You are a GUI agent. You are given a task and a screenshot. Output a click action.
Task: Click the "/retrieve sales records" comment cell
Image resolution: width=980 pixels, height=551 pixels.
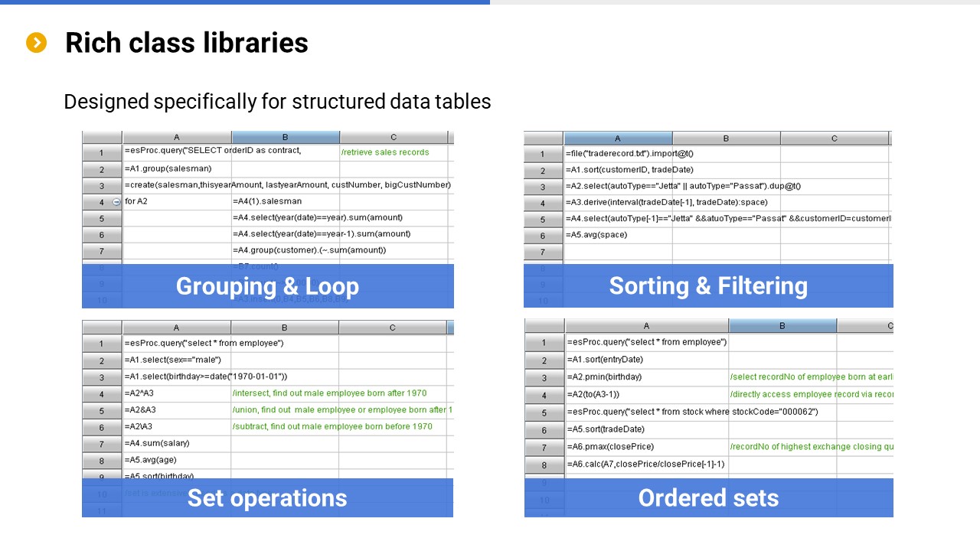click(x=385, y=152)
